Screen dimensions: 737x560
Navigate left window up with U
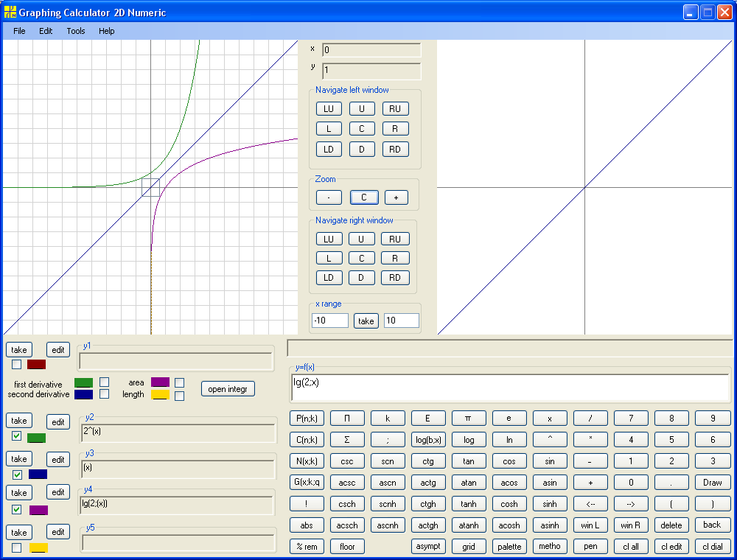tap(362, 109)
